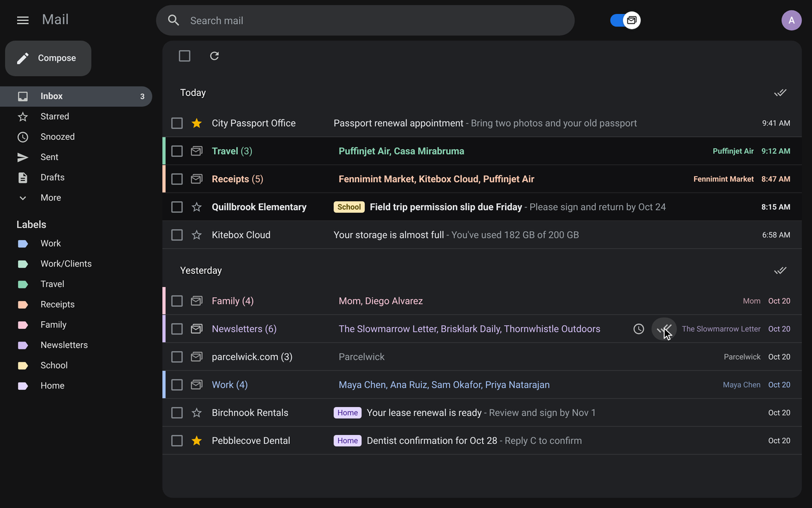
Task: Open the Your storage is almost full email
Action: pos(482,235)
